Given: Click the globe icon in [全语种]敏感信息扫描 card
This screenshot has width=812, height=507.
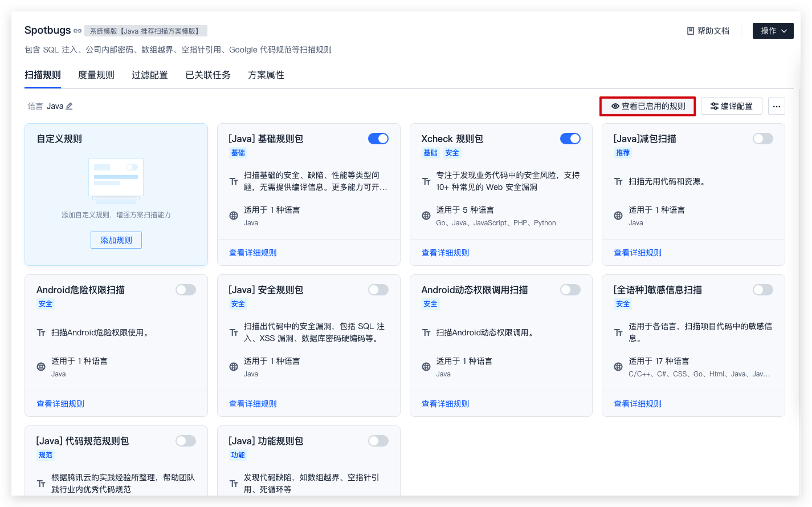Looking at the screenshot, I should pyautogui.click(x=618, y=367).
